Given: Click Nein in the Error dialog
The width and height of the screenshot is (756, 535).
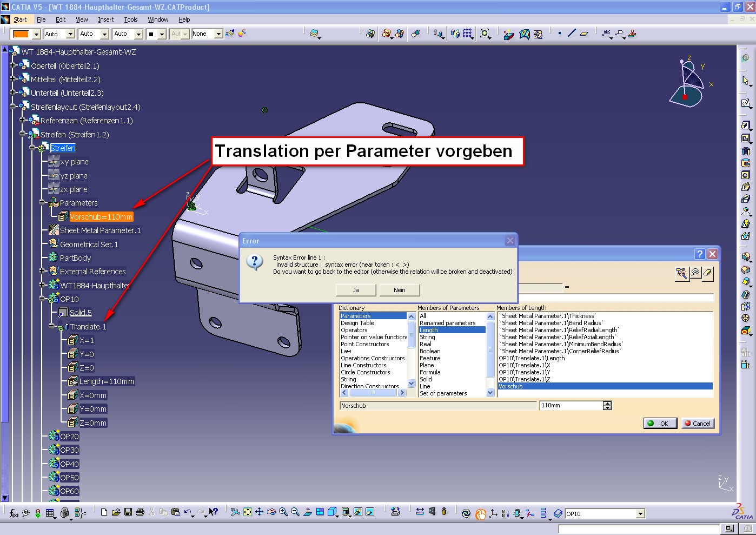Looking at the screenshot, I should 399,290.
